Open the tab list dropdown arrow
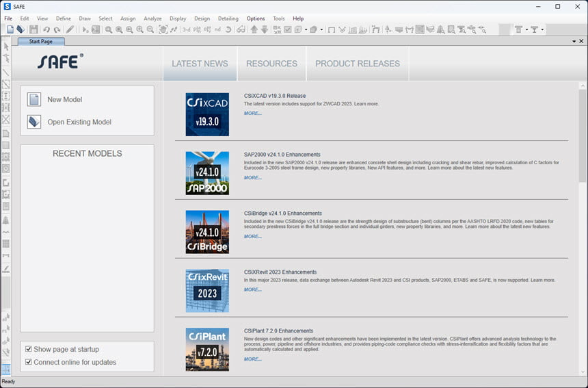The width and height of the screenshot is (588, 388). pyautogui.click(x=574, y=41)
